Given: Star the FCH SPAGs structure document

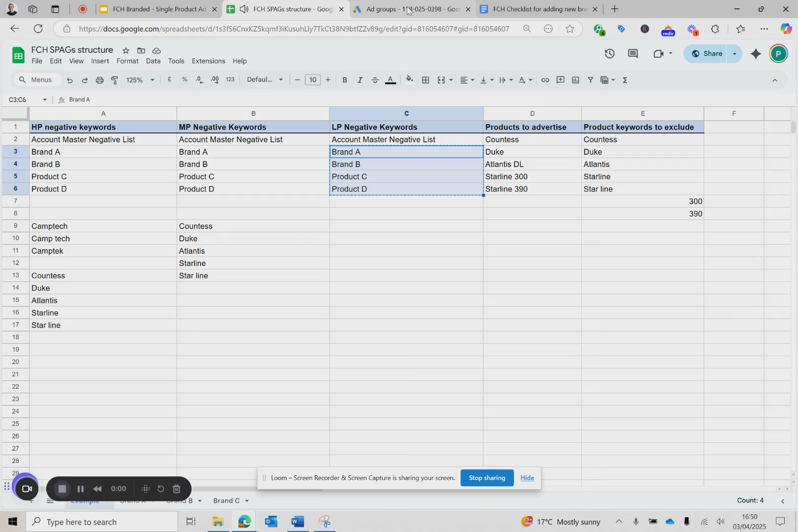Looking at the screenshot, I should coord(126,50).
